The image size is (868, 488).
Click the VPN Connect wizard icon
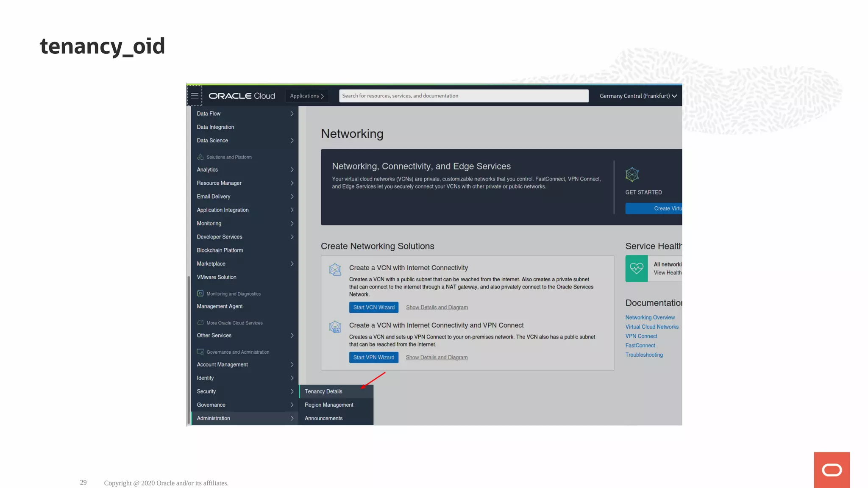[335, 327]
